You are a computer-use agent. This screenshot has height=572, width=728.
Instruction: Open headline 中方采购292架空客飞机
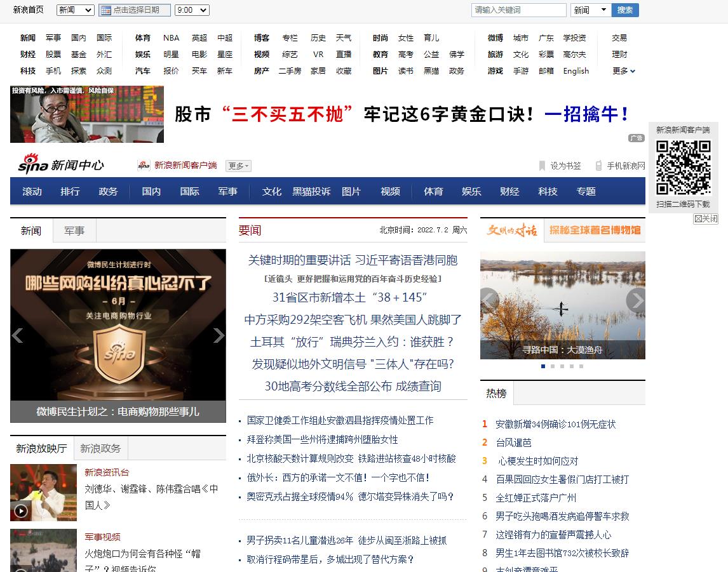pos(353,319)
